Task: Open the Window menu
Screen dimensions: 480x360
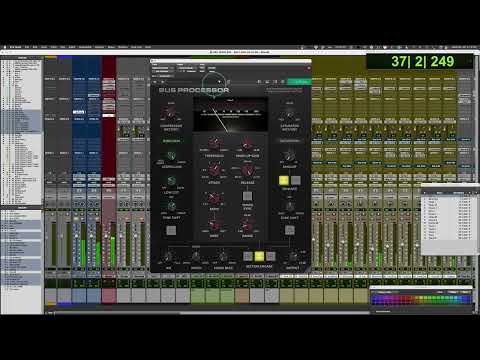Action: (x=123, y=47)
